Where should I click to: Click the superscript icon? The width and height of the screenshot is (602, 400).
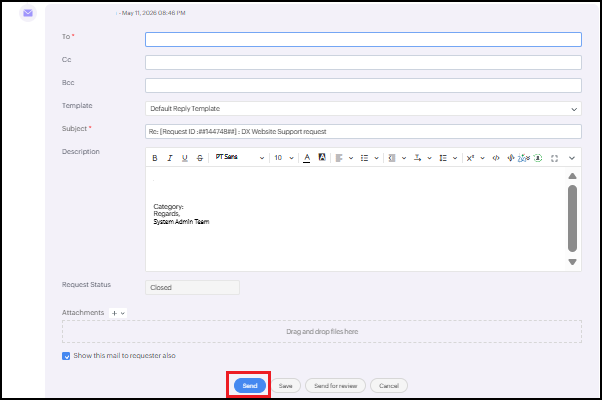tap(470, 158)
